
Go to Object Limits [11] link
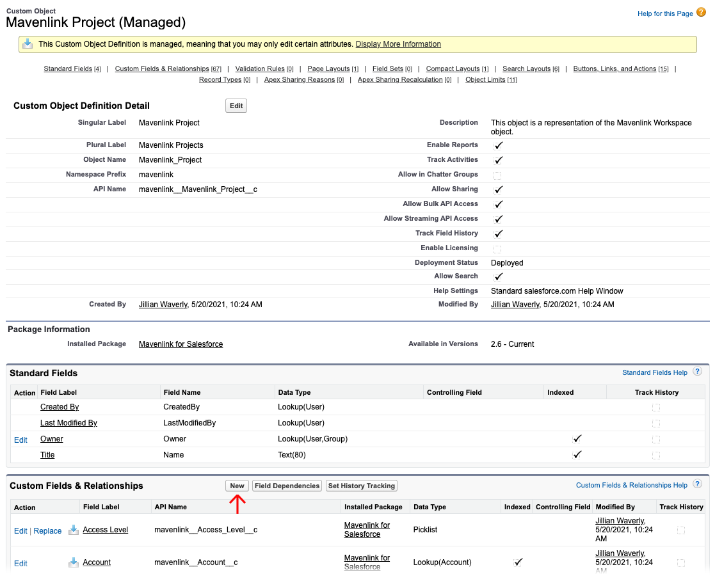pos(491,80)
